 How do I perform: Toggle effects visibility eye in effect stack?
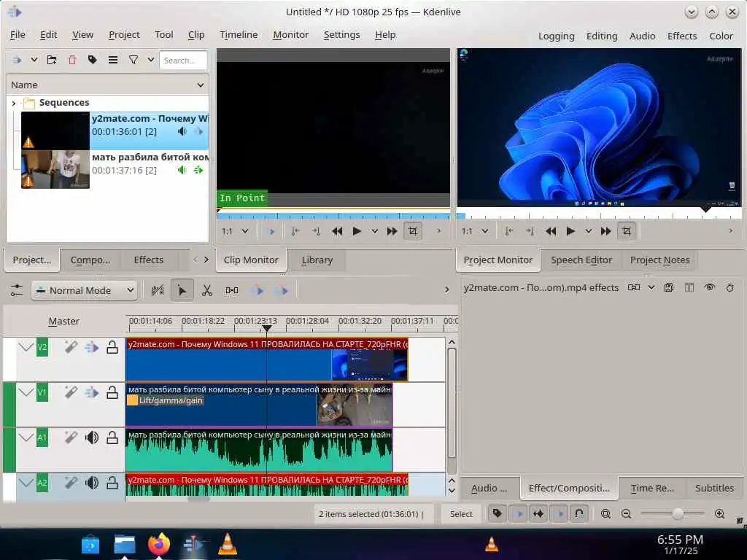[x=709, y=287]
